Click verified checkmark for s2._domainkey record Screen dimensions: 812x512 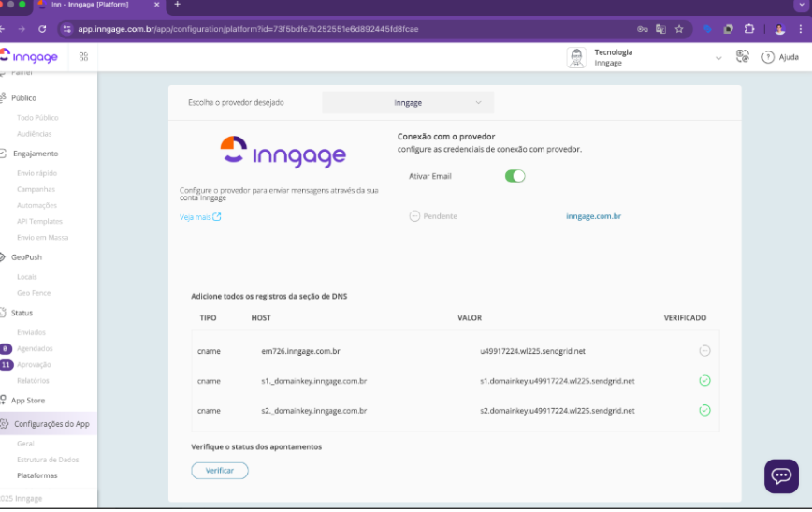(704, 410)
